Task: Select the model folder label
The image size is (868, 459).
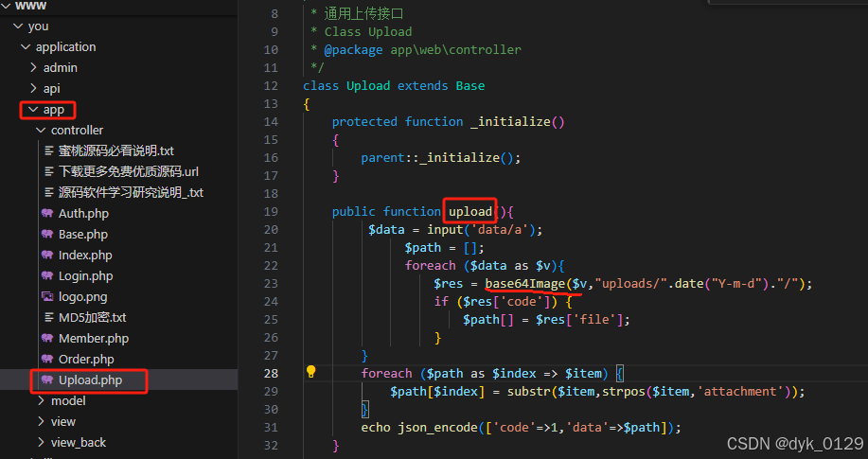Action: (68, 400)
